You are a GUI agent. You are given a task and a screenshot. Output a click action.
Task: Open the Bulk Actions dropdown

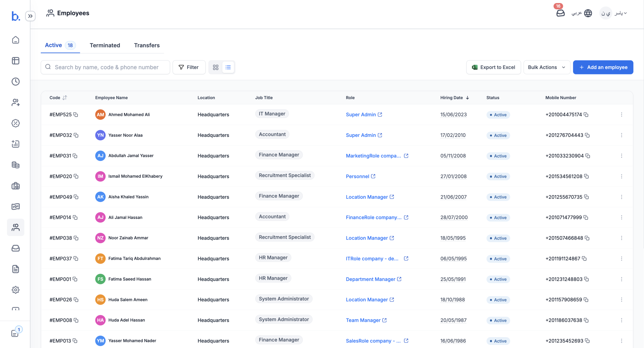(547, 67)
